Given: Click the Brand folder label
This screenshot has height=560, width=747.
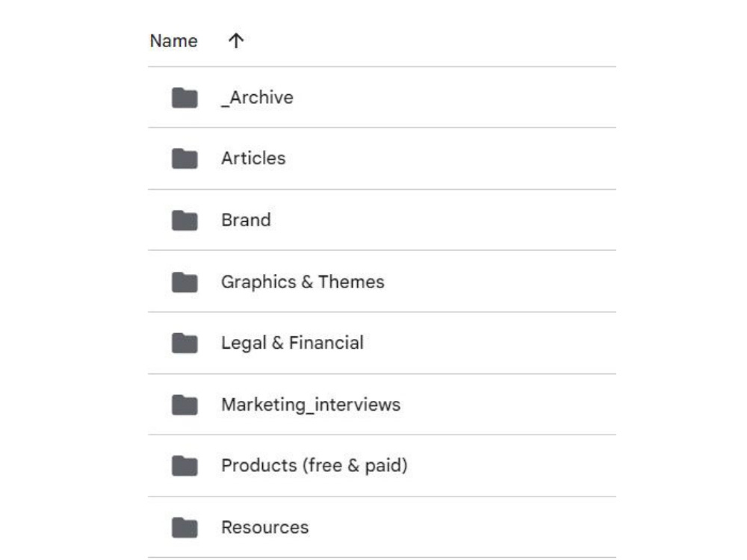Looking at the screenshot, I should [246, 220].
